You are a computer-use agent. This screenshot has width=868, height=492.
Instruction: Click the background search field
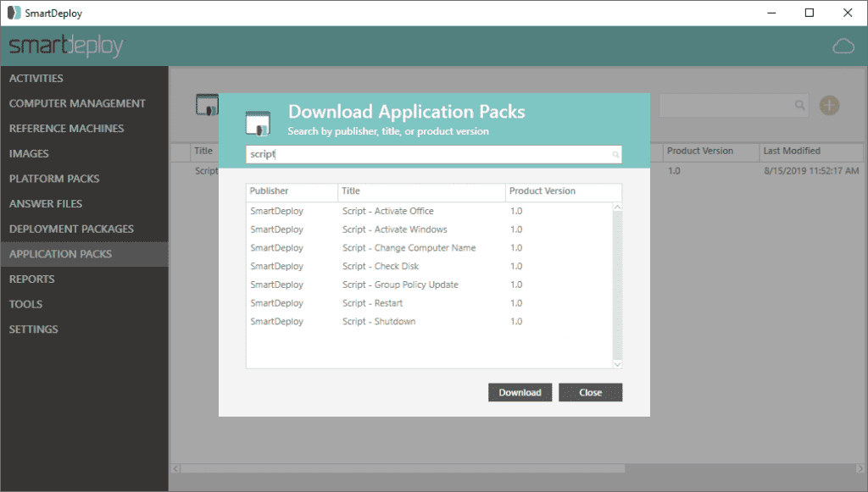pyautogui.click(x=733, y=105)
